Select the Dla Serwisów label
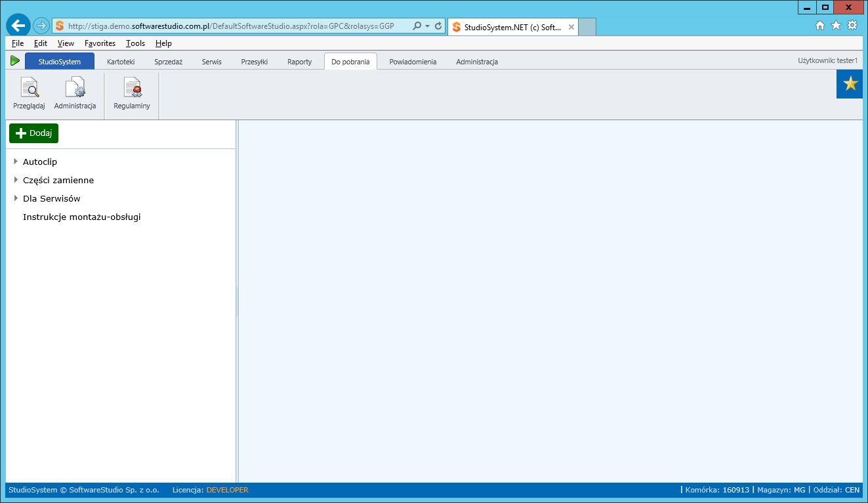868x503 pixels. point(52,198)
